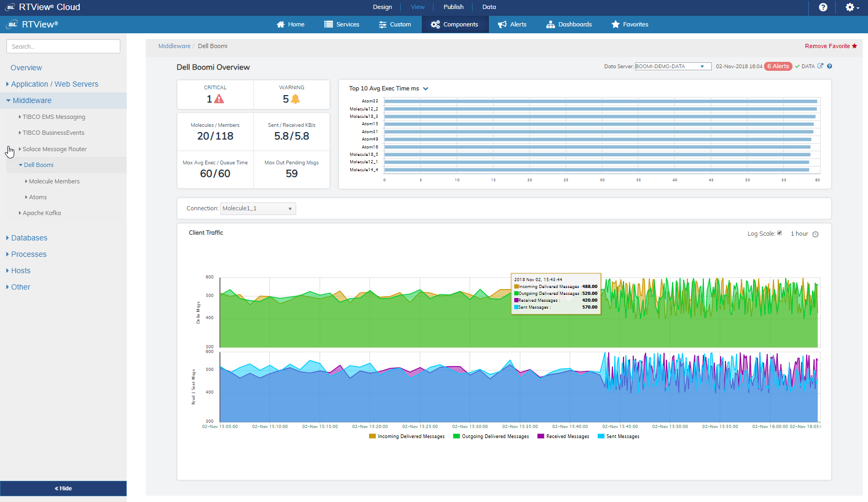
Task: Open the DATA external link icon
Action: [820, 66]
